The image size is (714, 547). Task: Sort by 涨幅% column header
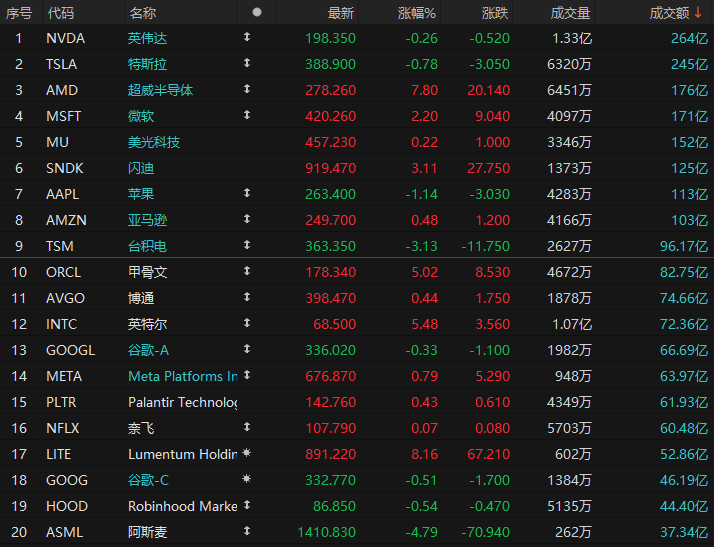[x=417, y=13]
